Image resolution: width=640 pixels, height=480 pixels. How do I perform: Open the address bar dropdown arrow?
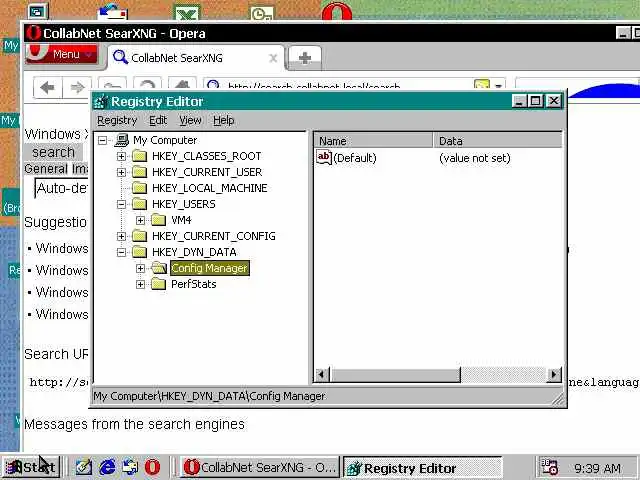coord(498,86)
